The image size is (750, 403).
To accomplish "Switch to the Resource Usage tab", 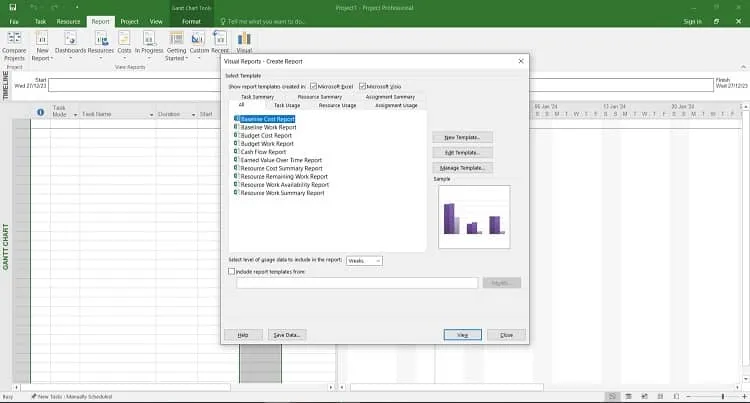I will pyautogui.click(x=337, y=105).
